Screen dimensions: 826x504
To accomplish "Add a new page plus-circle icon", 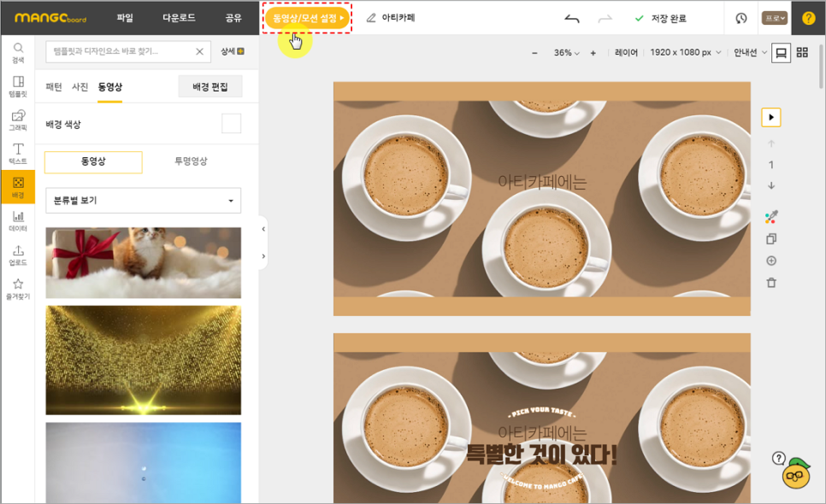I will (771, 261).
